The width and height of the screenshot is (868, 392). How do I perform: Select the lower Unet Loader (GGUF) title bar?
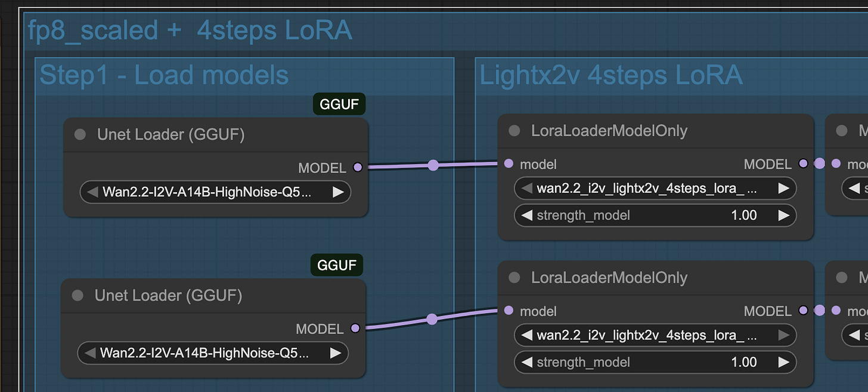pos(213,295)
